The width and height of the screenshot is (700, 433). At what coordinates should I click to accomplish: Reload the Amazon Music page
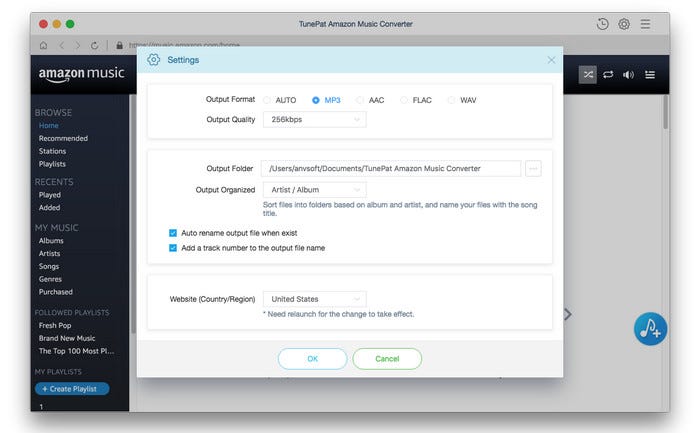point(94,46)
